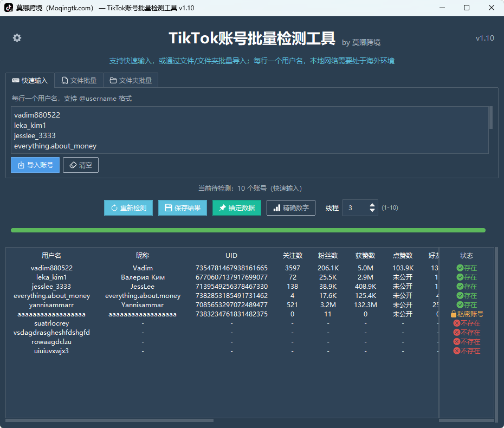Select the jesslee_3333 row username
The image size is (504, 428).
click(x=51, y=286)
